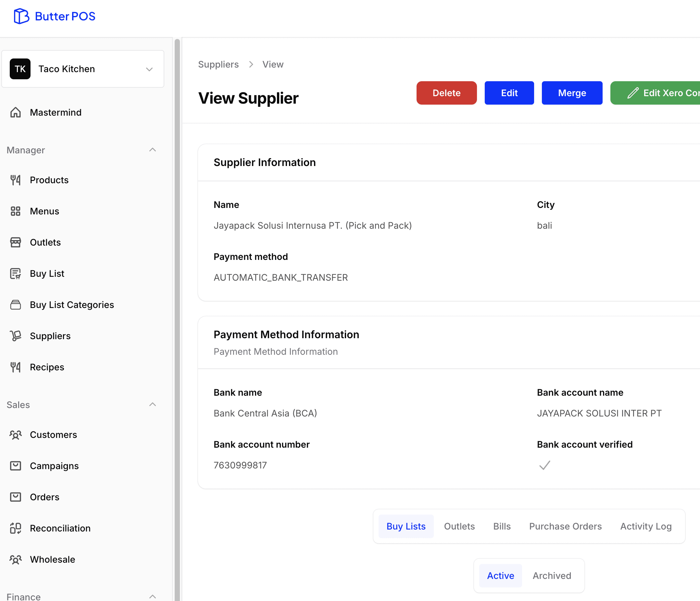Click the Reconciliation icon in sidebar

pos(16,528)
